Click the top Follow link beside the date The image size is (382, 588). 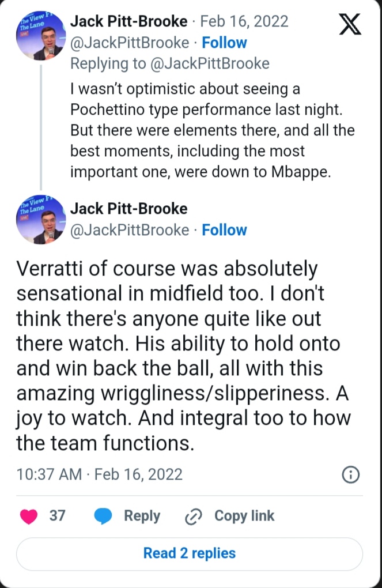point(224,43)
